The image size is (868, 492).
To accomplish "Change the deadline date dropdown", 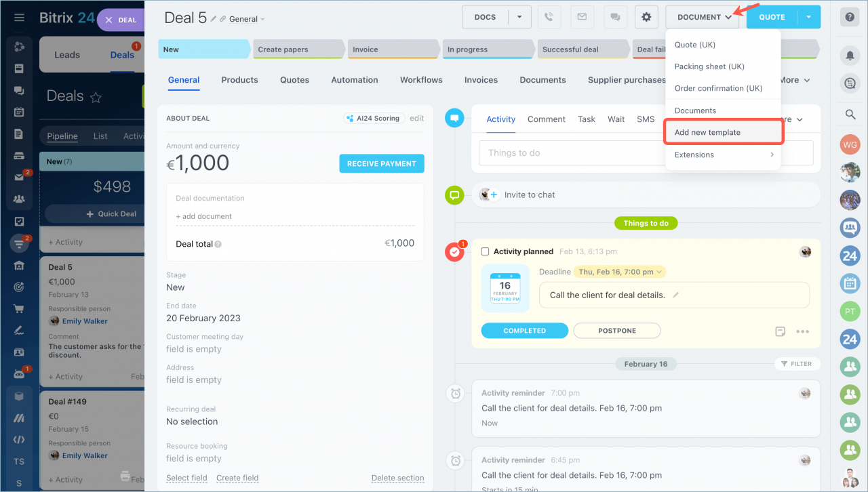I will 620,272.
